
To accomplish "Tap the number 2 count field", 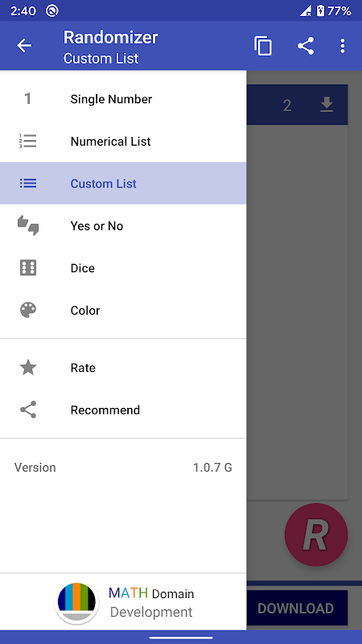I will (x=287, y=105).
